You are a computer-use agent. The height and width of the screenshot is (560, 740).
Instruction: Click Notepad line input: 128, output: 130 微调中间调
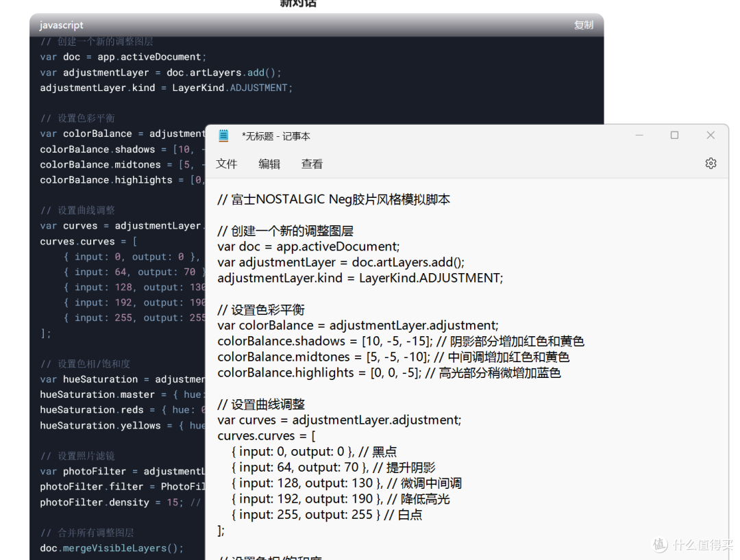347,483
